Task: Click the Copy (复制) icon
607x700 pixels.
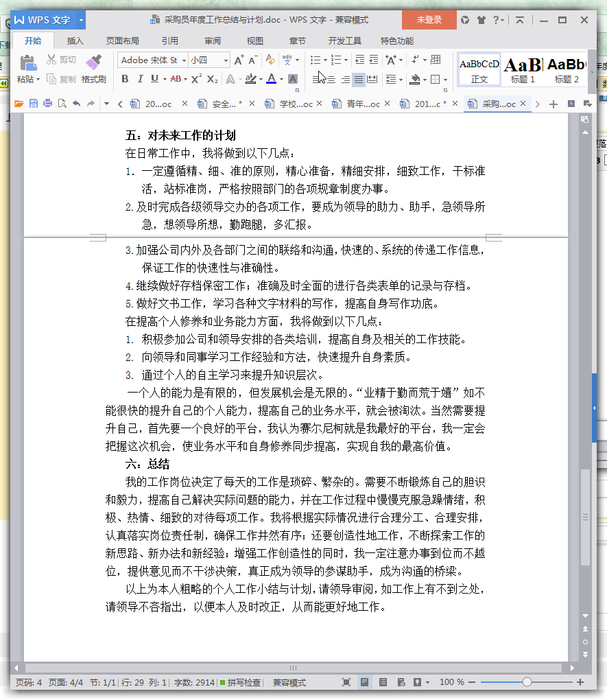Action: 51,80
